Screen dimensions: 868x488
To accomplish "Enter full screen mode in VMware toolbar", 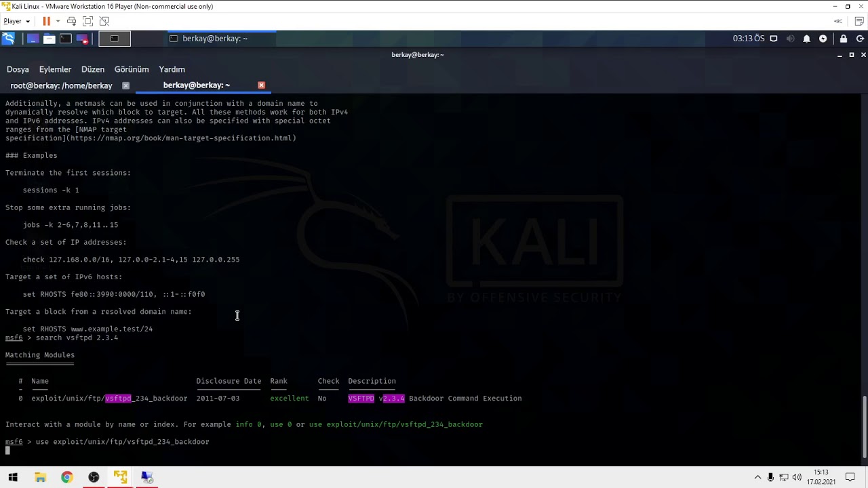I will click(87, 21).
